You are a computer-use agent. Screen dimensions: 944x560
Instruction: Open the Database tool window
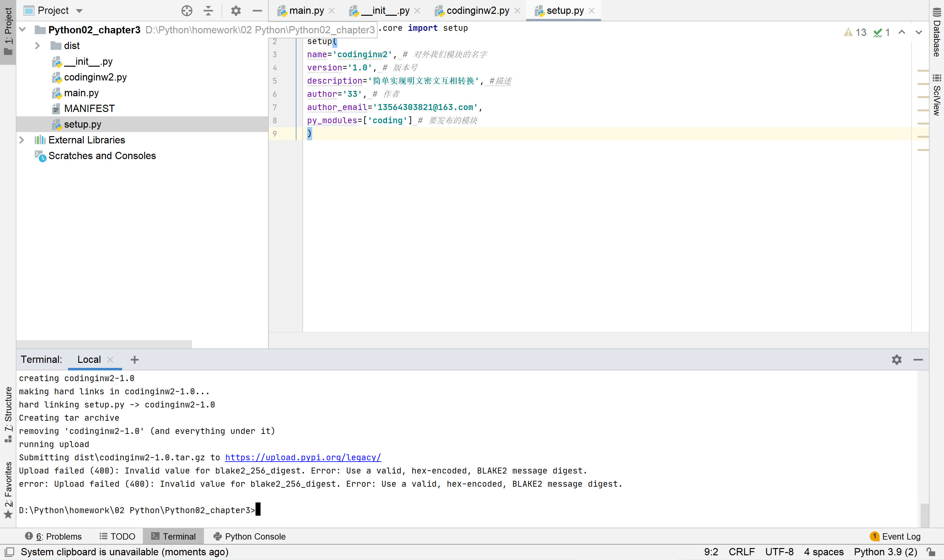pos(937,32)
